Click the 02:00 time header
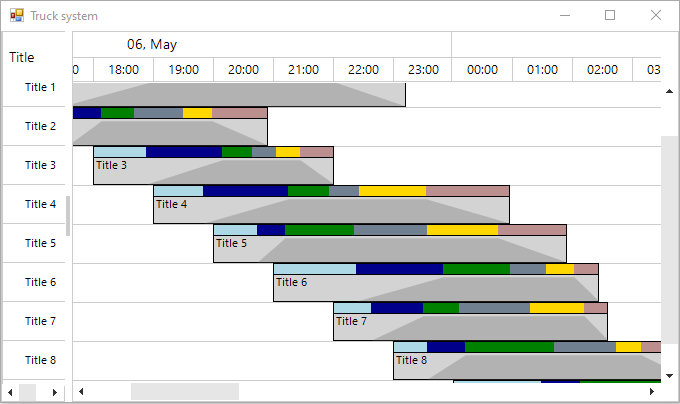The height and width of the screenshot is (404, 680). 602,70
